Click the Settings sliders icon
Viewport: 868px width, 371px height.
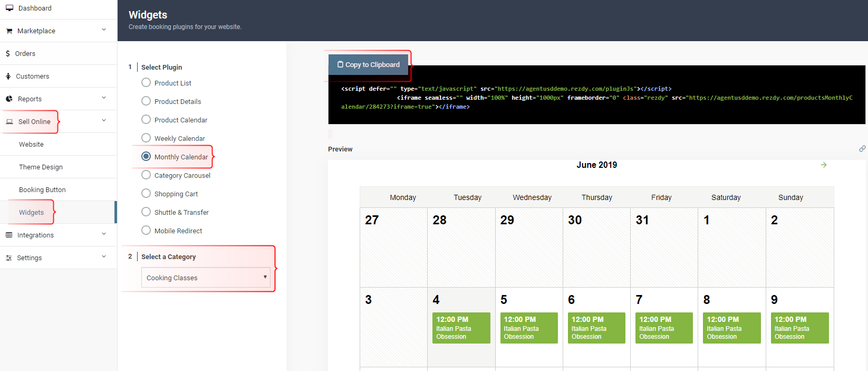coord(9,258)
